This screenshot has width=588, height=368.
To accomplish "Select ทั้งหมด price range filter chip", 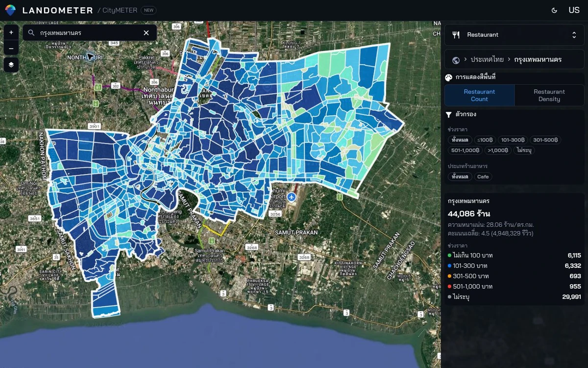I will click(460, 140).
